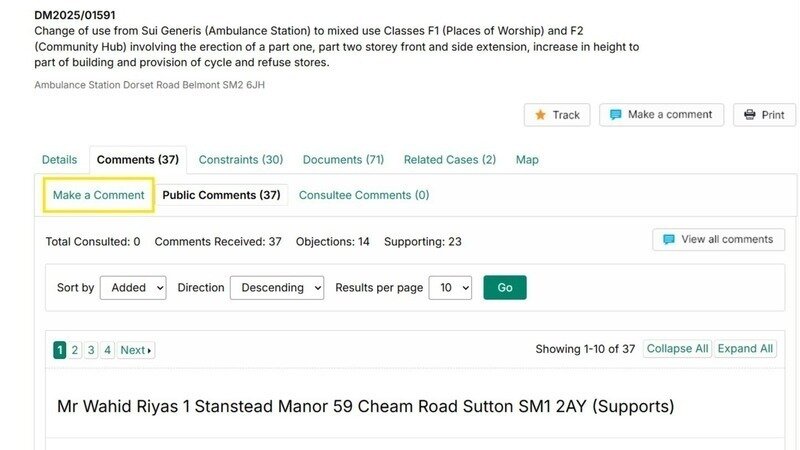This screenshot has width=800, height=450.
Task: Collapse All comments
Action: coord(677,349)
